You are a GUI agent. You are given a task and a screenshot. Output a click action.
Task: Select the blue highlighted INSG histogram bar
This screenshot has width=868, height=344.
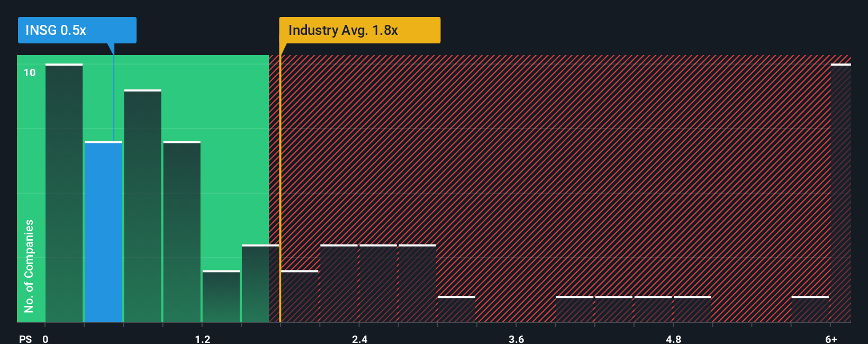pyautogui.click(x=103, y=232)
